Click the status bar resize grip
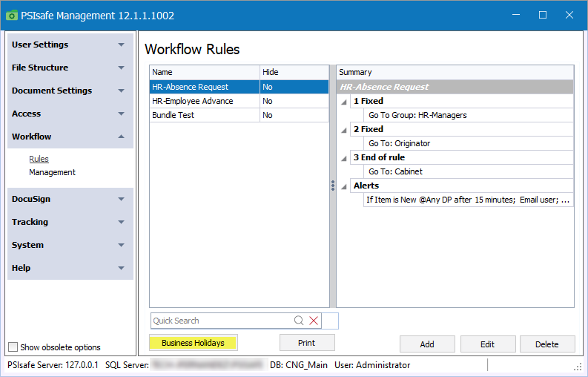This screenshot has height=377, width=588. pyautogui.click(x=578, y=367)
